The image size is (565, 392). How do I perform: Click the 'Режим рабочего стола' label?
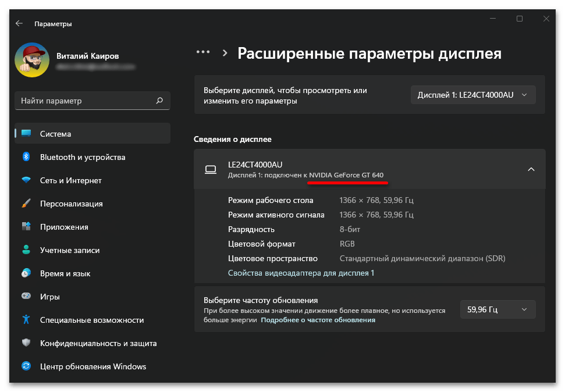[x=271, y=200]
